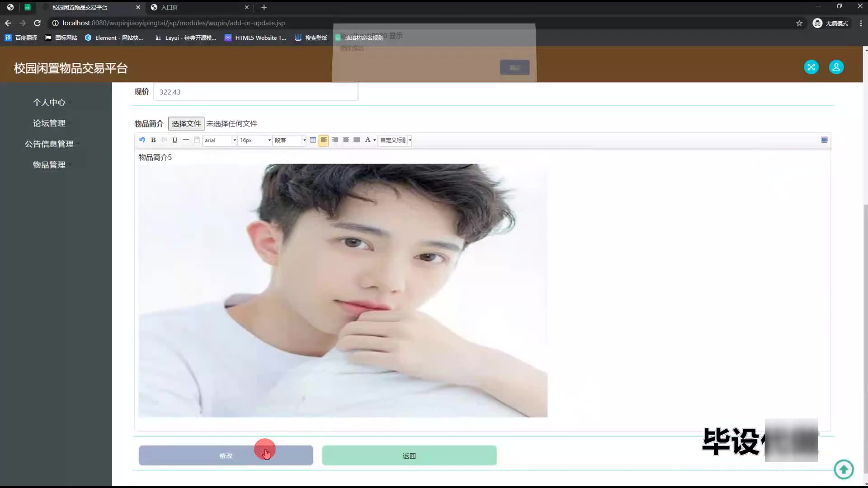The width and height of the screenshot is (868, 488).
Task: Open the 图标网站 bookmark
Action: coord(61,38)
